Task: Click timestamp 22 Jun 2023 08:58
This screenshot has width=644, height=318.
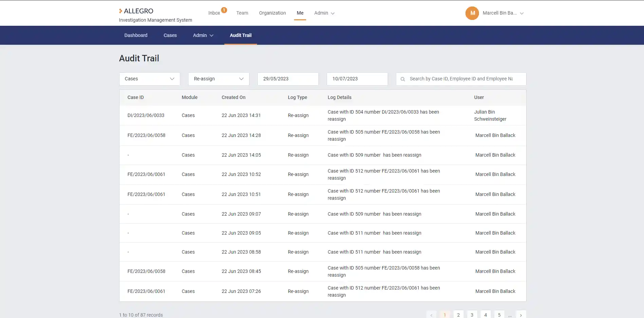Action: coord(241,252)
